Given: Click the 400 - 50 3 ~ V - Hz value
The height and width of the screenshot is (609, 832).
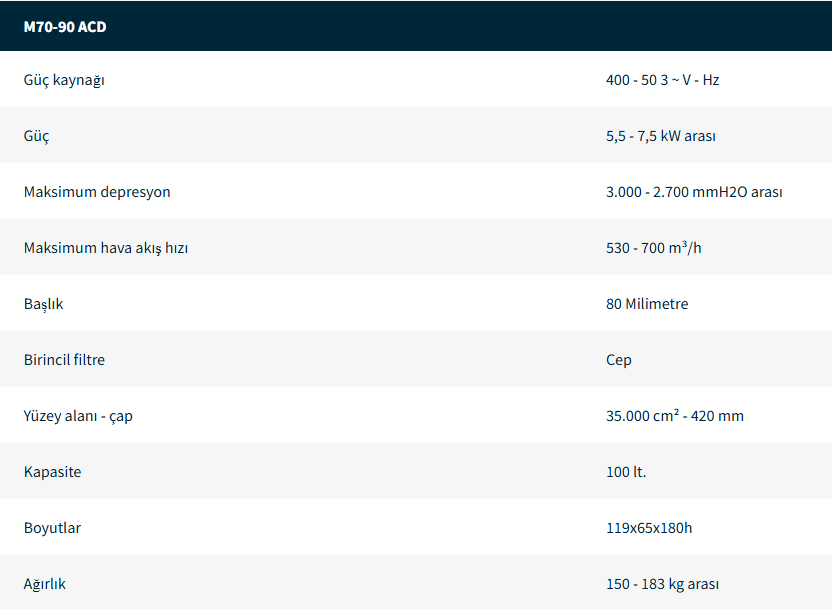Looking at the screenshot, I should (x=662, y=80).
